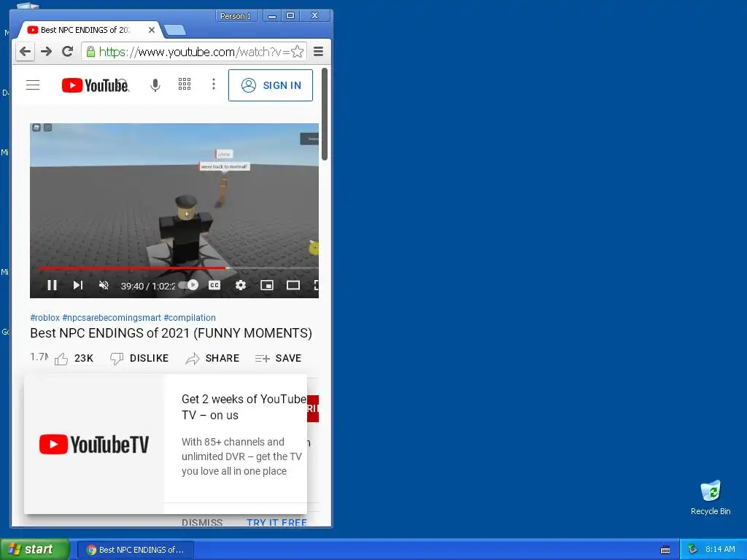The width and height of the screenshot is (747, 560).
Task: Open the #roblox hashtag
Action: [44, 318]
